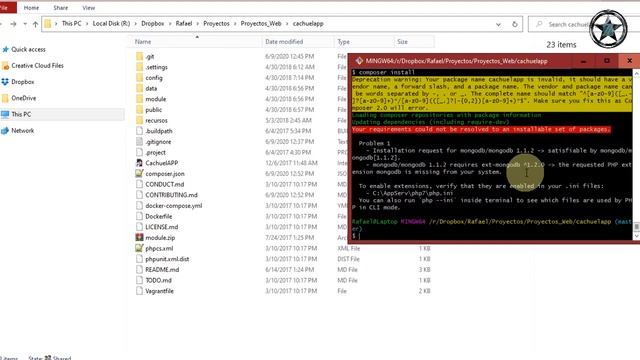Image resolution: width=640 pixels, height=360 pixels.
Task: Select the docker-compose.yml file icon
Action: [x=139, y=206]
